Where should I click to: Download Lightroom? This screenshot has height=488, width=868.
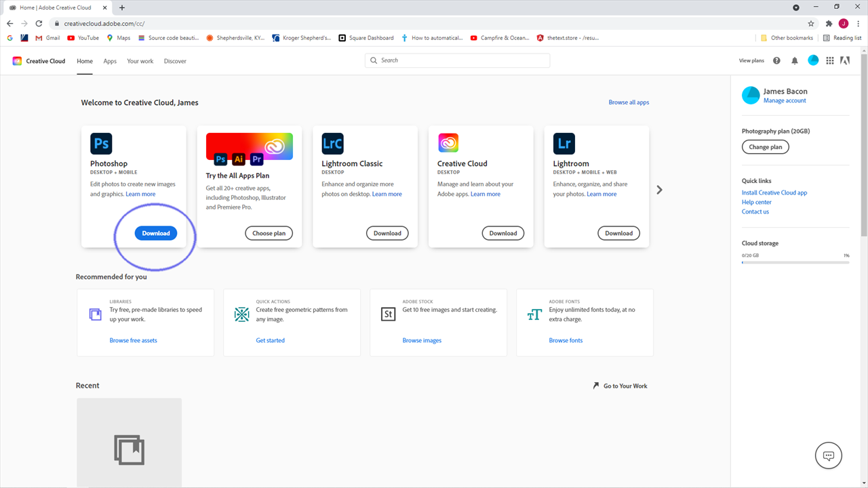pyautogui.click(x=618, y=233)
